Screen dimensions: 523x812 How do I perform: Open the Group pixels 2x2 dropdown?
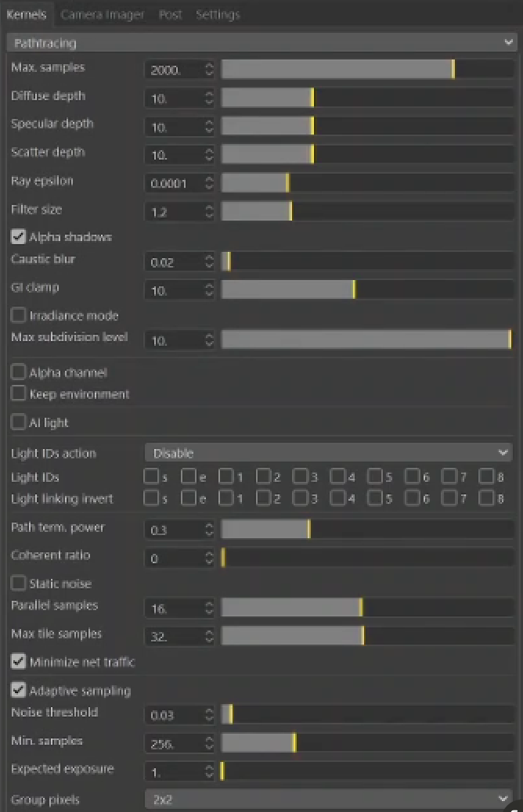pos(328,799)
